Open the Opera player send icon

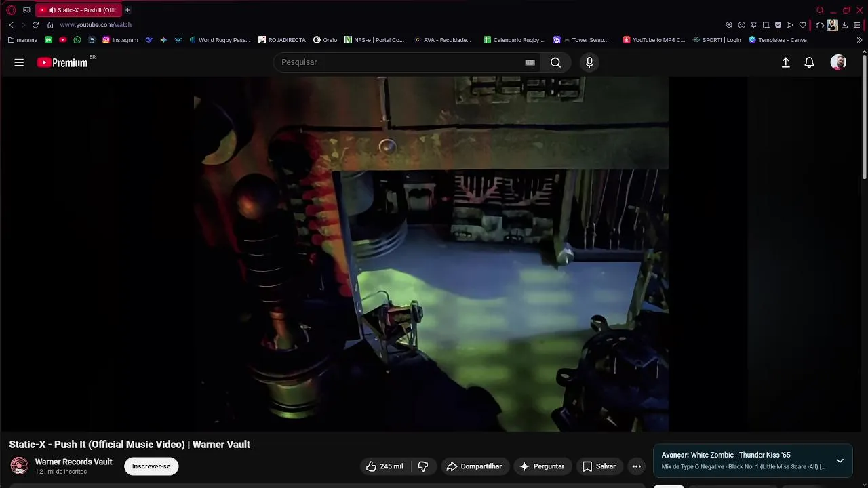click(790, 25)
